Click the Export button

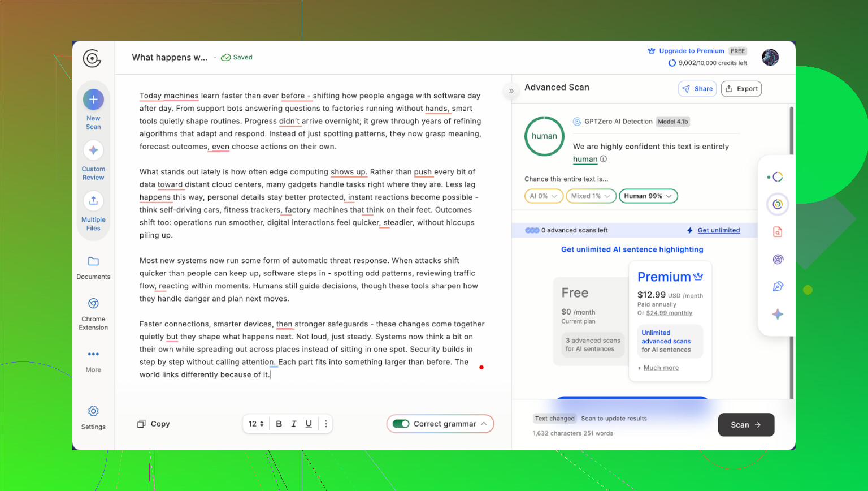(741, 89)
